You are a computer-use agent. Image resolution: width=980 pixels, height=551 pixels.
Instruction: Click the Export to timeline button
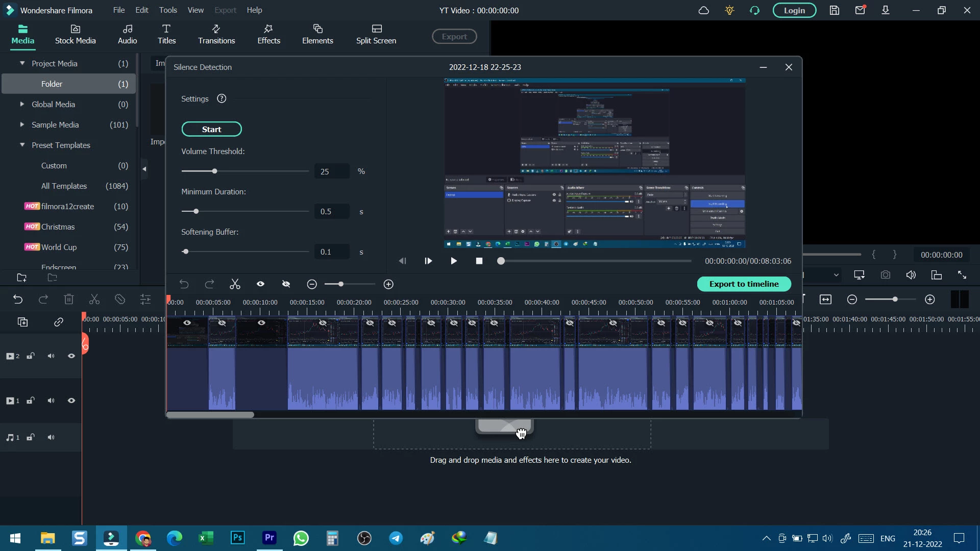pyautogui.click(x=744, y=284)
